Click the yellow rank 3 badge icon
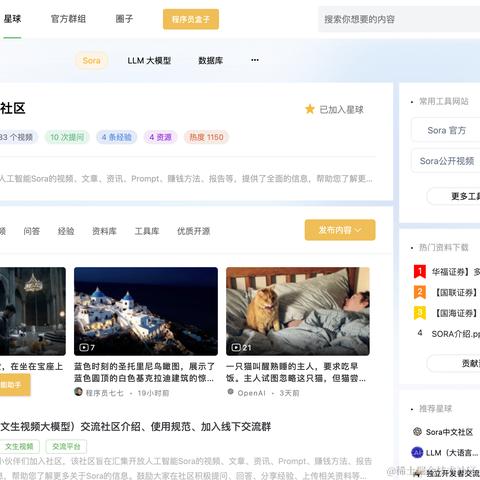The image size is (480, 480). tap(420, 313)
